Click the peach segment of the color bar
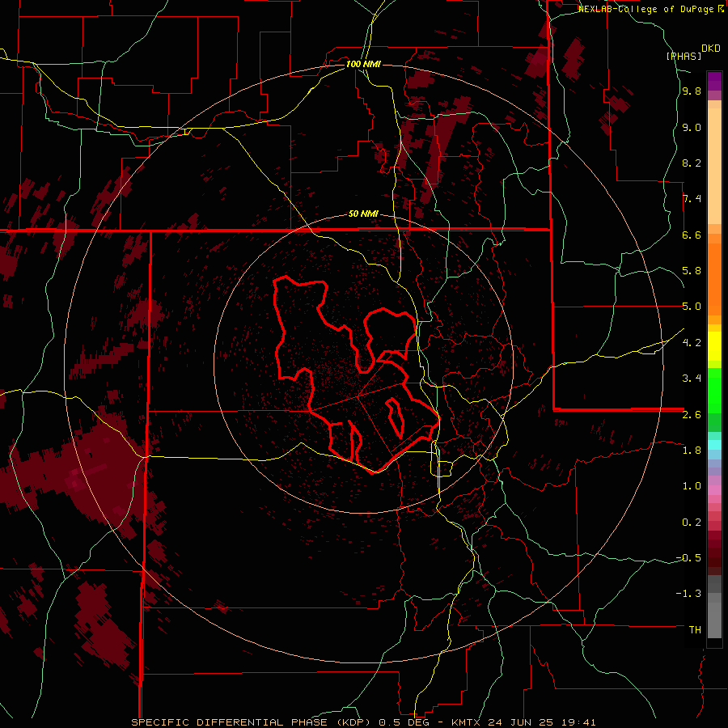Image resolution: width=728 pixels, height=728 pixels. click(714, 166)
